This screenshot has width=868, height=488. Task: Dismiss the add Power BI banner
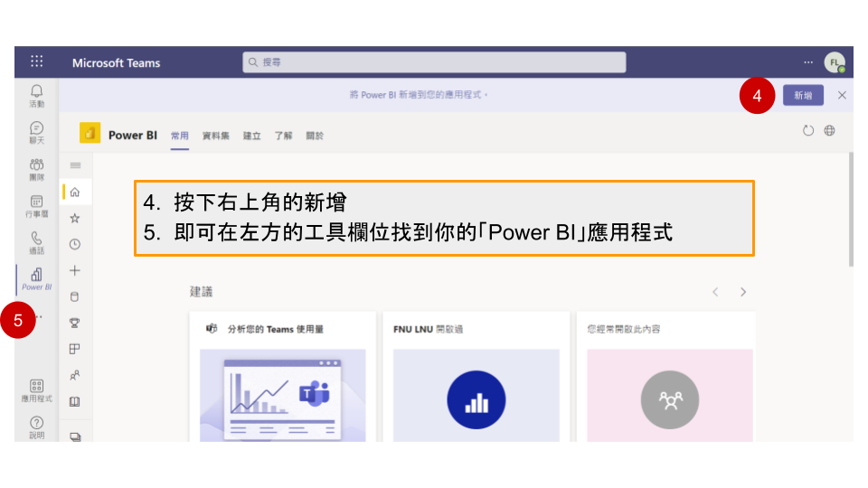pyautogui.click(x=842, y=95)
